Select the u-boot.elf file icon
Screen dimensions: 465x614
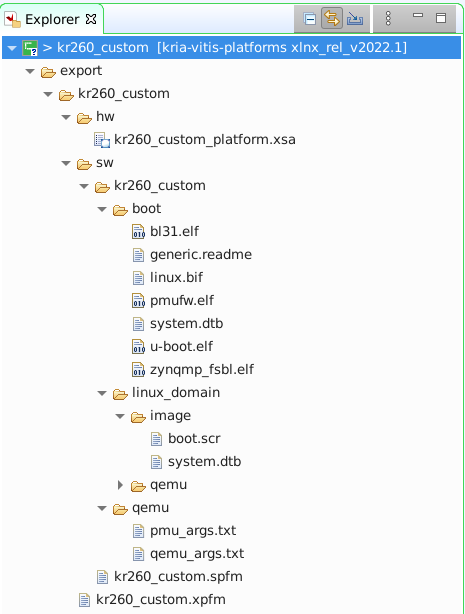(x=138, y=347)
